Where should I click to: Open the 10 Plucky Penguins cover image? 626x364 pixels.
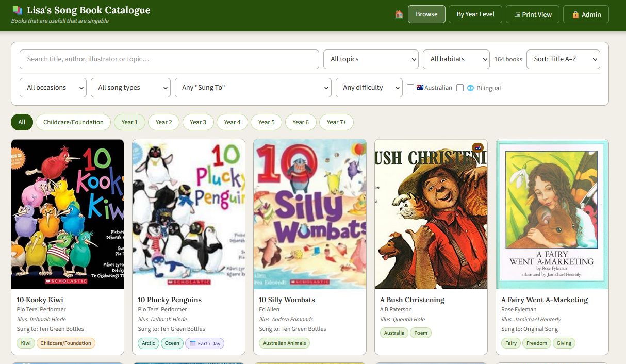pos(189,214)
